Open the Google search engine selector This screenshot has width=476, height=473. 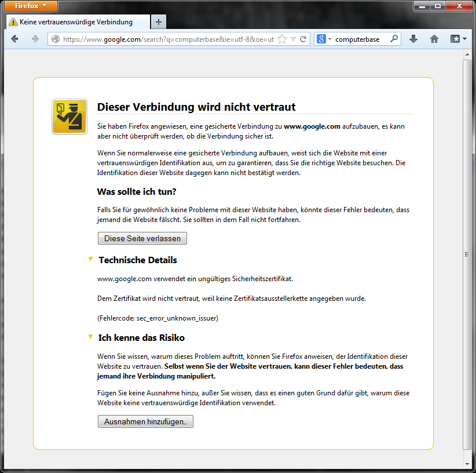click(x=324, y=39)
